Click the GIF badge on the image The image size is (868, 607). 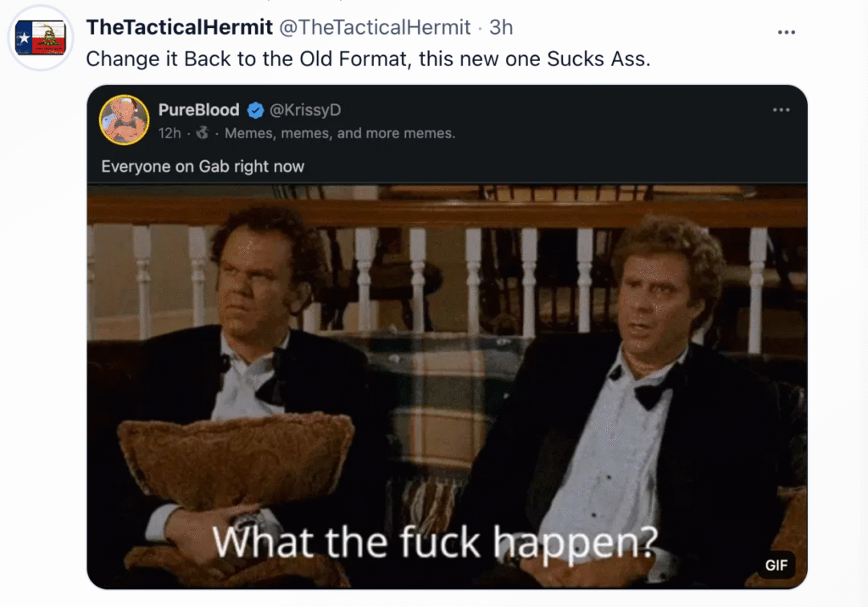[x=776, y=565]
